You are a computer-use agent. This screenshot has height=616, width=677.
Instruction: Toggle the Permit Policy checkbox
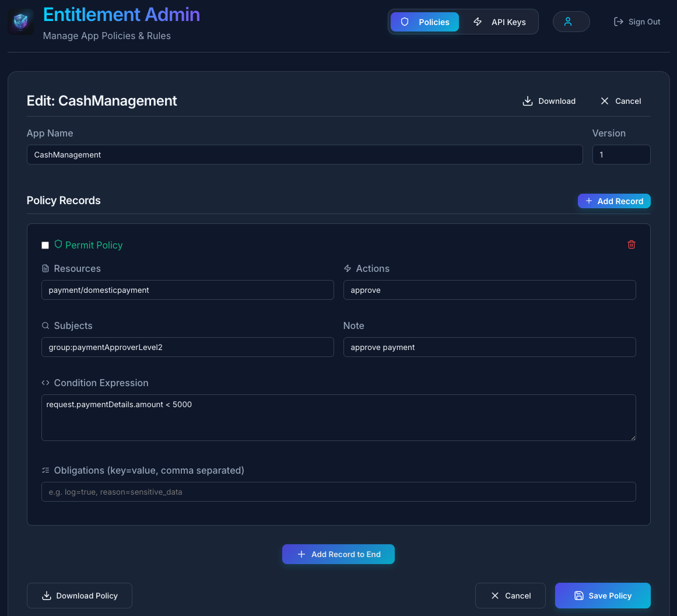click(45, 246)
